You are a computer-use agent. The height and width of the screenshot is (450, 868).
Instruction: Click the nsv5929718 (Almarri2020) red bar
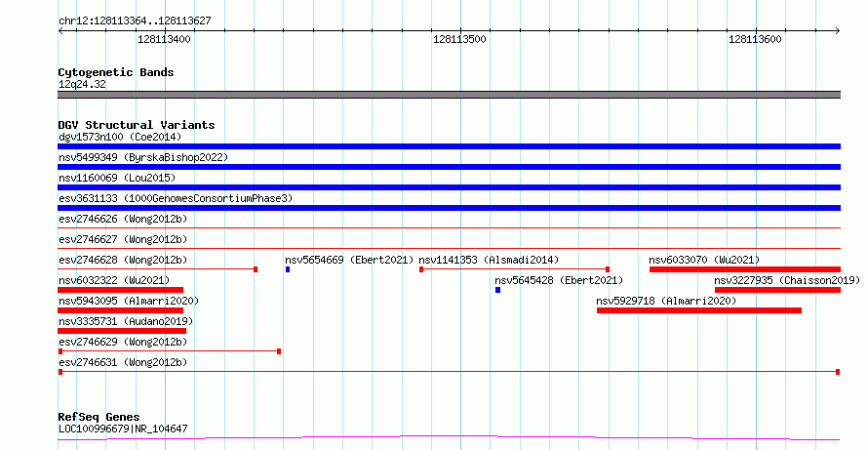point(699,310)
